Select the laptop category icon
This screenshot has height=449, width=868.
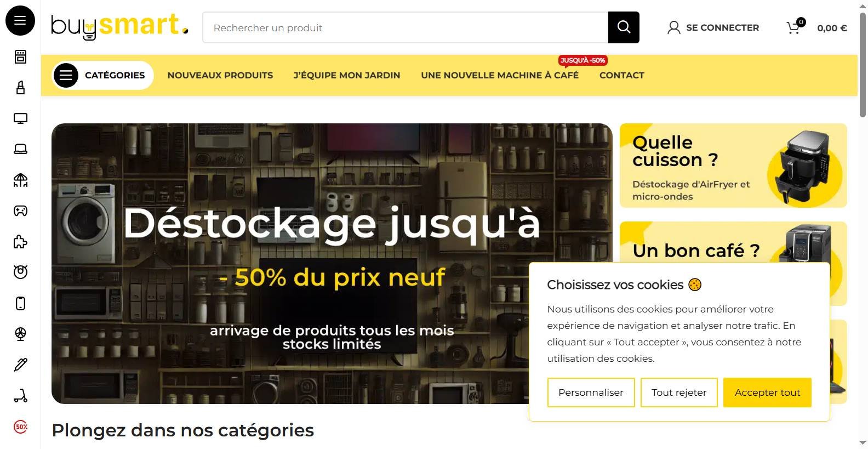[20, 149]
